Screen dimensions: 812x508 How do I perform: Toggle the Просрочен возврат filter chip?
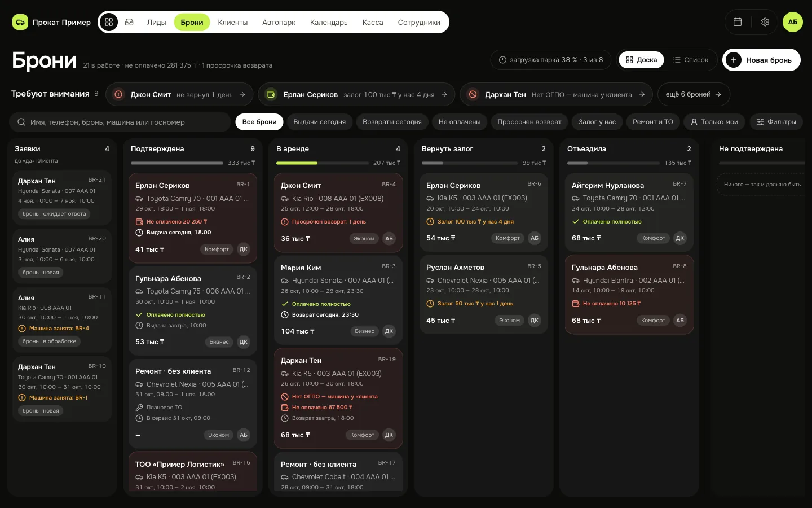(529, 122)
